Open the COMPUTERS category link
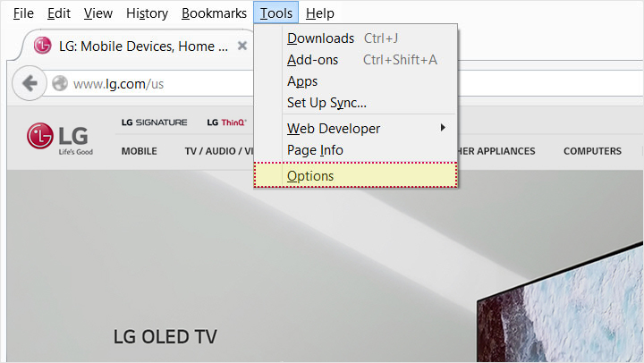This screenshot has width=644, height=363. pyautogui.click(x=592, y=151)
